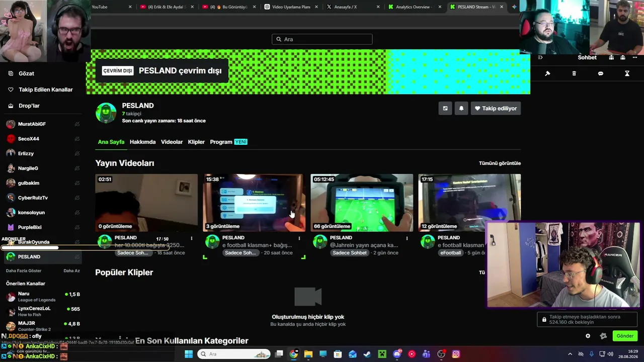The height and width of the screenshot is (362, 644).
Task: Click the hourglass icon in chat toolbar
Action: pos(627,73)
